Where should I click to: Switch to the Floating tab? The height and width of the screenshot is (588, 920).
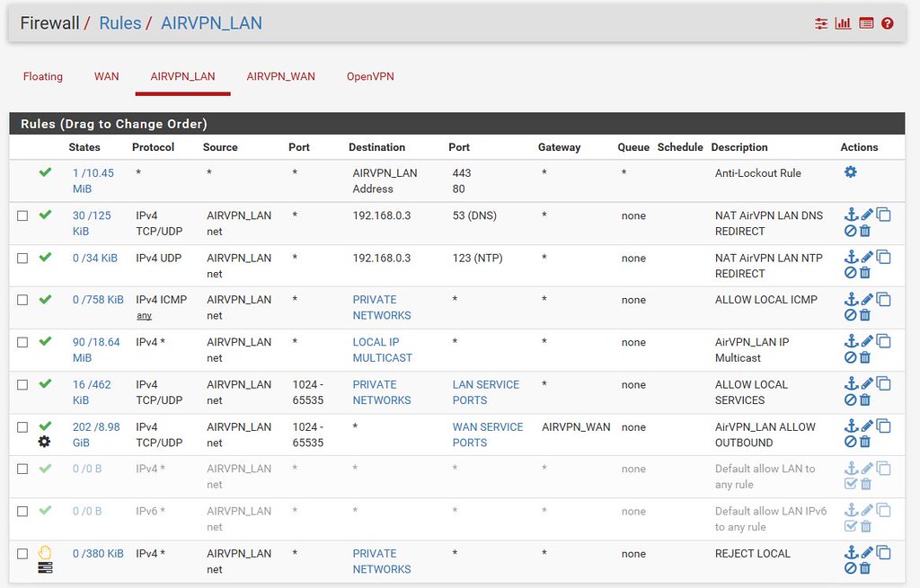pyautogui.click(x=43, y=76)
